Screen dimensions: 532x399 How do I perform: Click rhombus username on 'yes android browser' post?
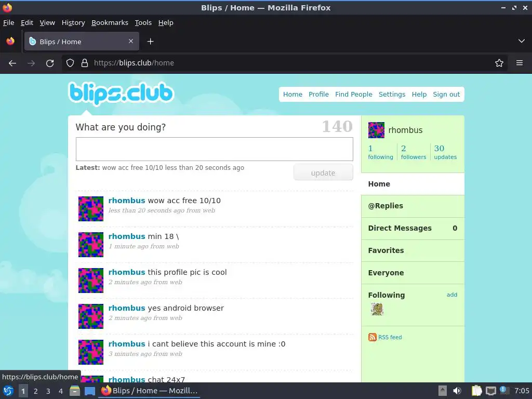click(127, 308)
